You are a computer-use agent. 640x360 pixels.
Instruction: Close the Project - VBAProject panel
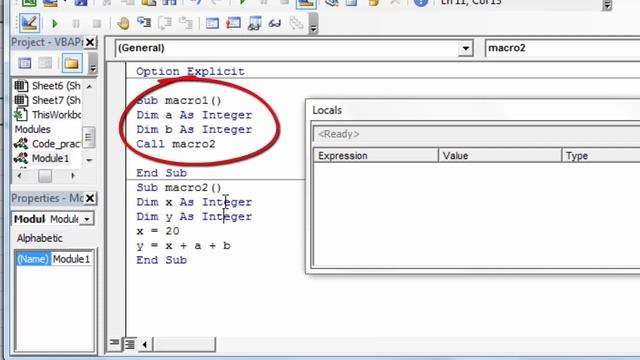click(x=90, y=42)
